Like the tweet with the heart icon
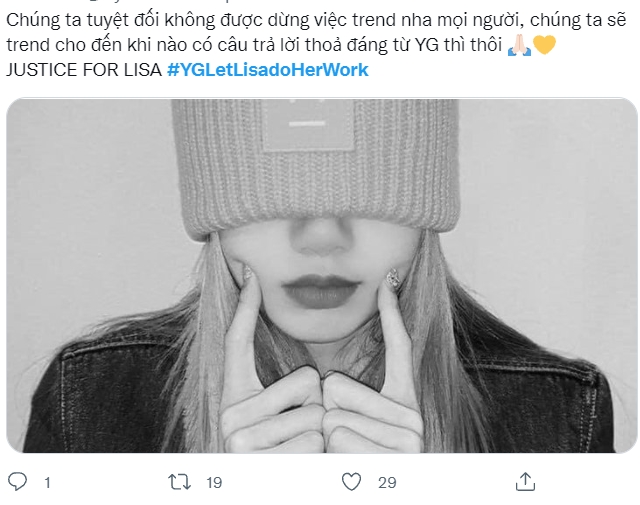 point(351,482)
